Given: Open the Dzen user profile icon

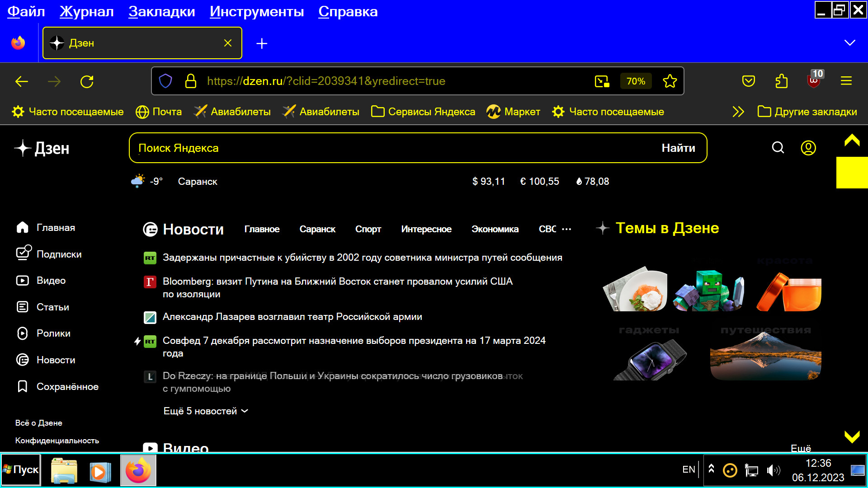Looking at the screenshot, I should [808, 148].
